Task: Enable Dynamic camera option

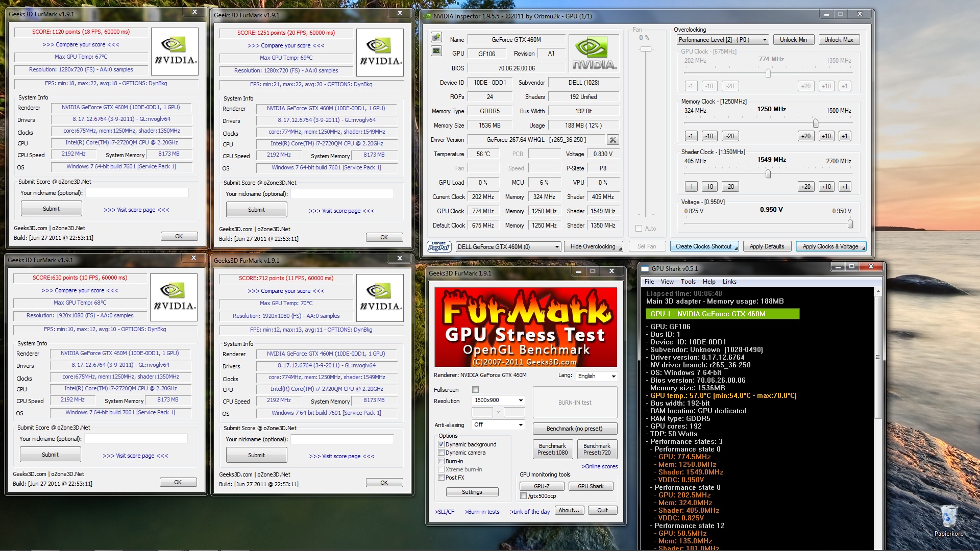Action: pyautogui.click(x=441, y=453)
